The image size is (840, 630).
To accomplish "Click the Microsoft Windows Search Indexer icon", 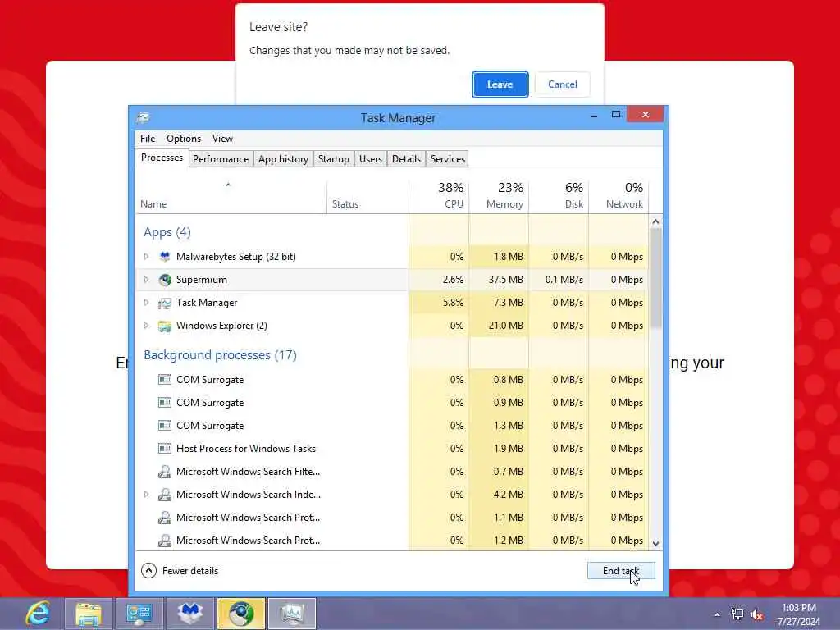I will pos(165,495).
